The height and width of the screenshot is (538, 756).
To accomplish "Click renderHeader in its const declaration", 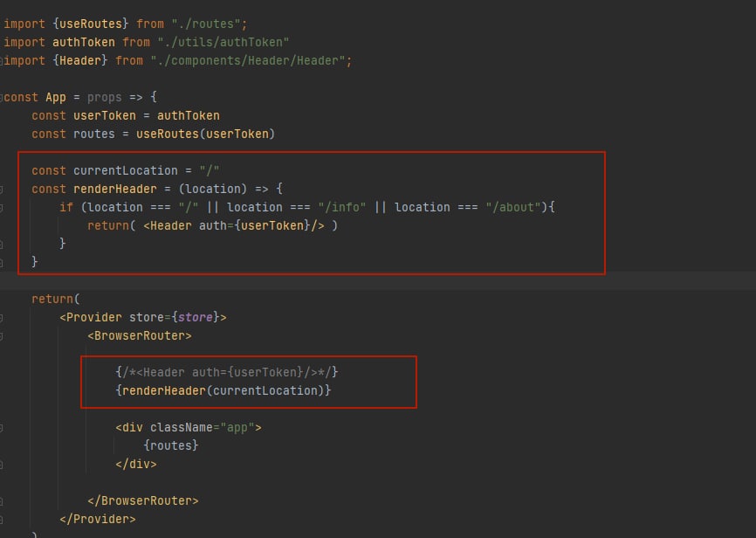I will [x=114, y=189].
